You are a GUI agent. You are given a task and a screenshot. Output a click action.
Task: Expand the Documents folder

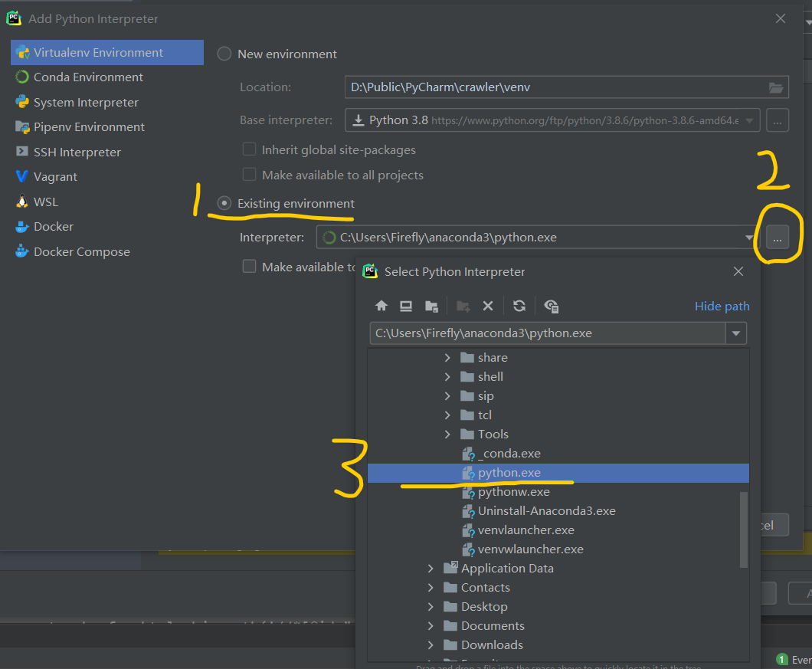tap(431, 626)
